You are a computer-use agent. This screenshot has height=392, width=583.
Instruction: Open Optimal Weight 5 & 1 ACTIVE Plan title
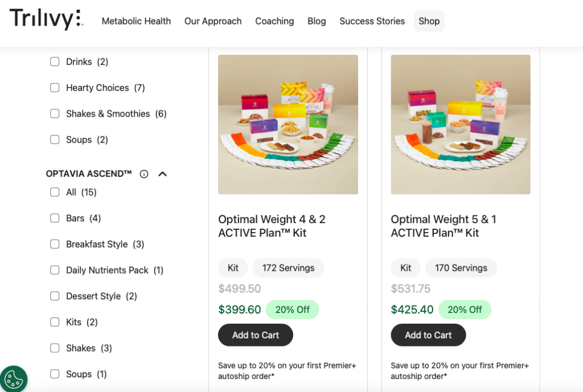click(444, 226)
